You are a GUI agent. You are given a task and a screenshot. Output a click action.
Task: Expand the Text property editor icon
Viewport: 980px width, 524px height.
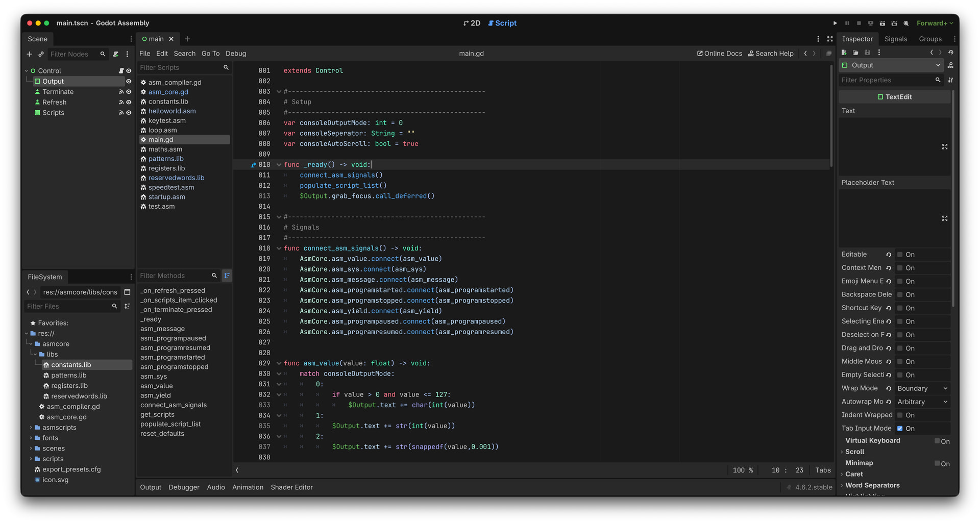click(944, 147)
